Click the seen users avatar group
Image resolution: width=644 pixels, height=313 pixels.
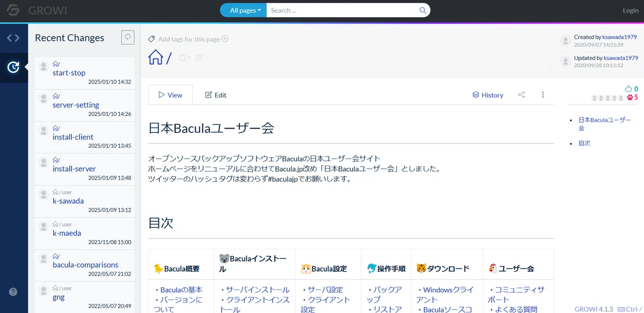(608, 98)
